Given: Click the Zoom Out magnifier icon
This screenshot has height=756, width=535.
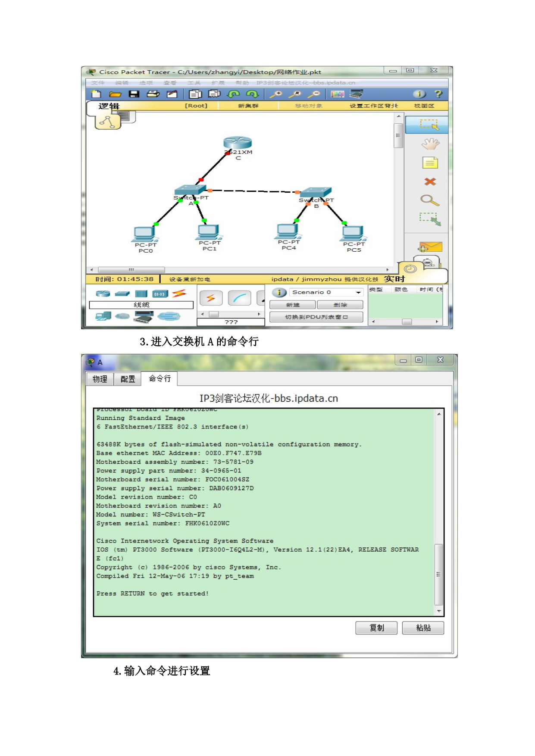Looking at the screenshot, I should (x=314, y=94).
